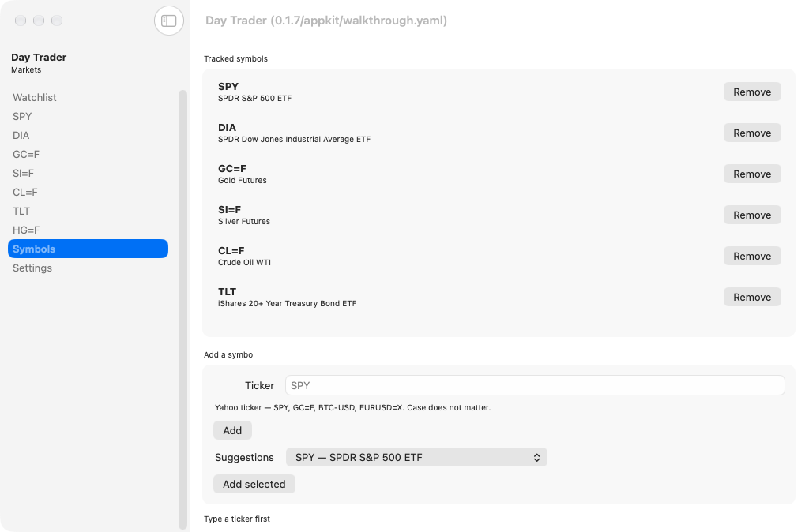Click the Add a symbol heading
This screenshot has height=532, width=809.
tap(229, 354)
